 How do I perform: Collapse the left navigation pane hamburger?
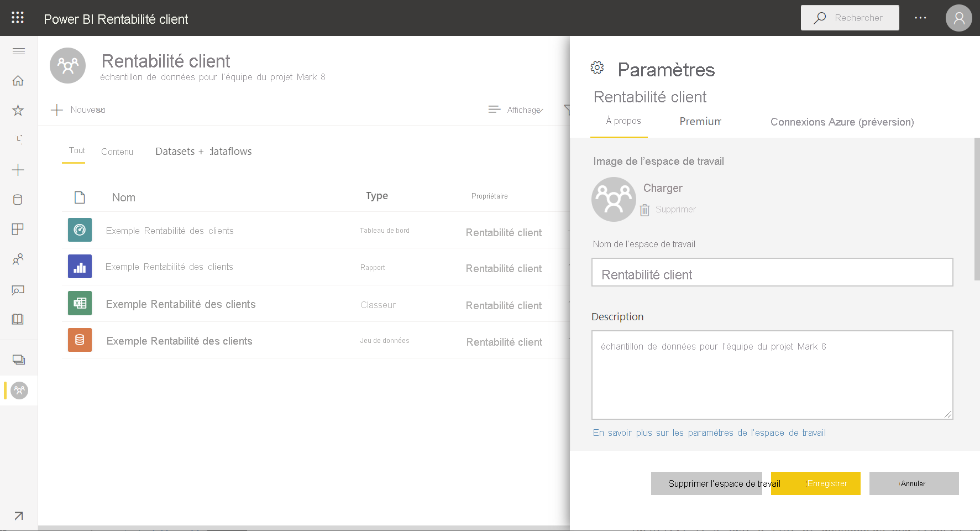18,51
